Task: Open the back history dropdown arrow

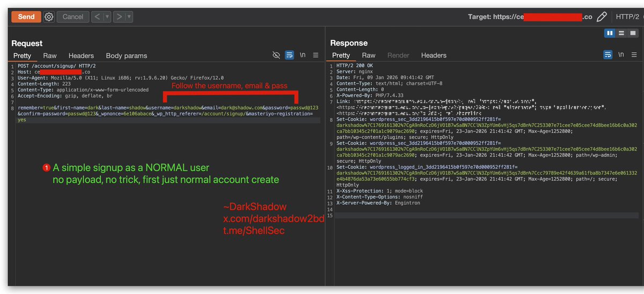Action: [107, 17]
